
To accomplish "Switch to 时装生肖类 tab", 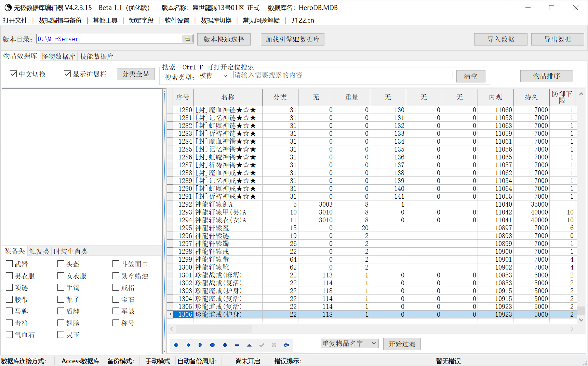I will coord(71,251).
